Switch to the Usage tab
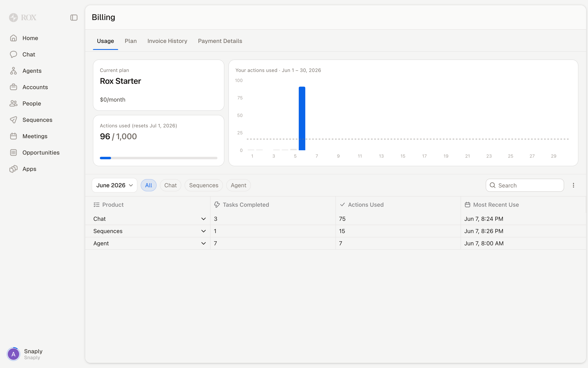Screen dimensions: 588x368 pyautogui.click(x=105, y=41)
